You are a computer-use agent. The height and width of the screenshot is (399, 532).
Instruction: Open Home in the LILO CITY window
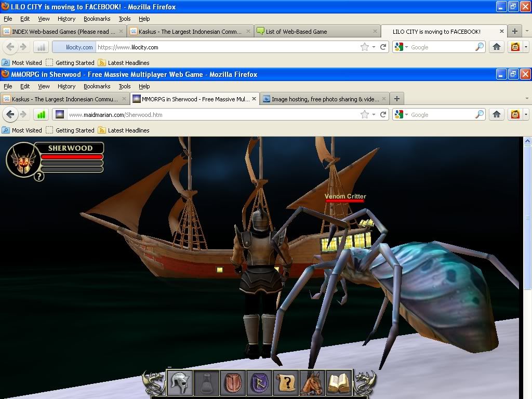(497, 47)
